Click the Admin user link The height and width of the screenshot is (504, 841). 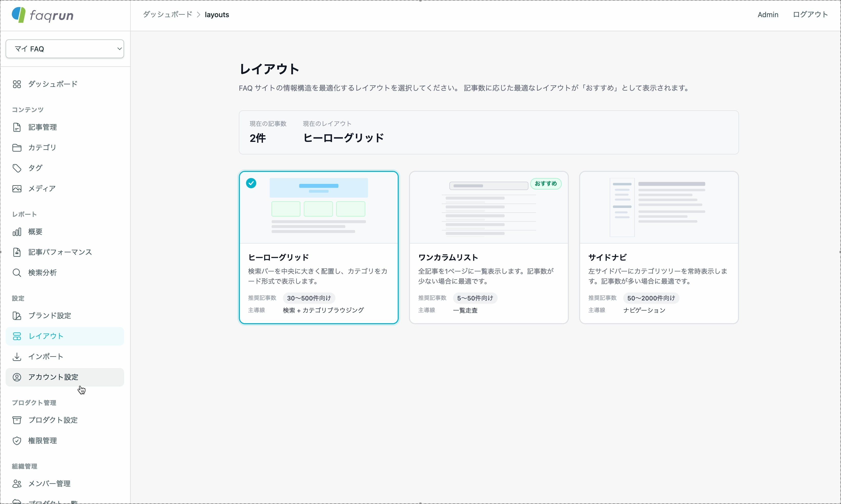pyautogui.click(x=768, y=15)
